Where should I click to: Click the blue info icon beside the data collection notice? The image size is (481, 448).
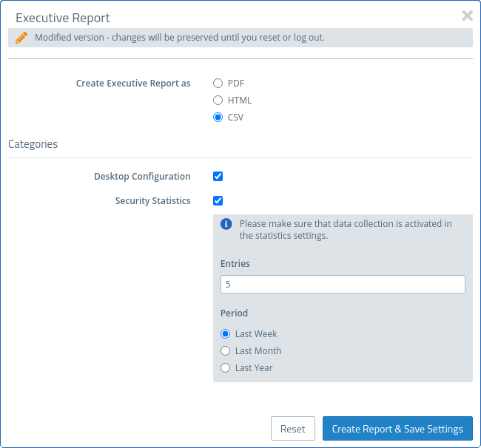pos(226,224)
